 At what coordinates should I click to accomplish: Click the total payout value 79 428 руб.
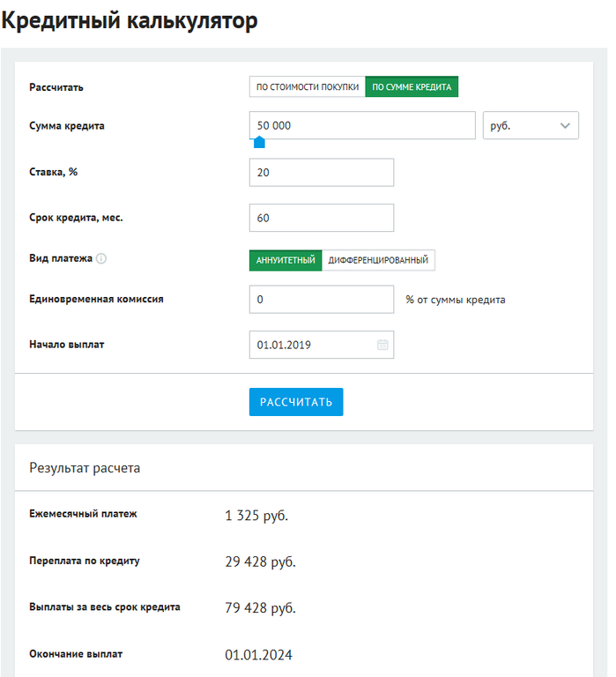click(x=260, y=609)
